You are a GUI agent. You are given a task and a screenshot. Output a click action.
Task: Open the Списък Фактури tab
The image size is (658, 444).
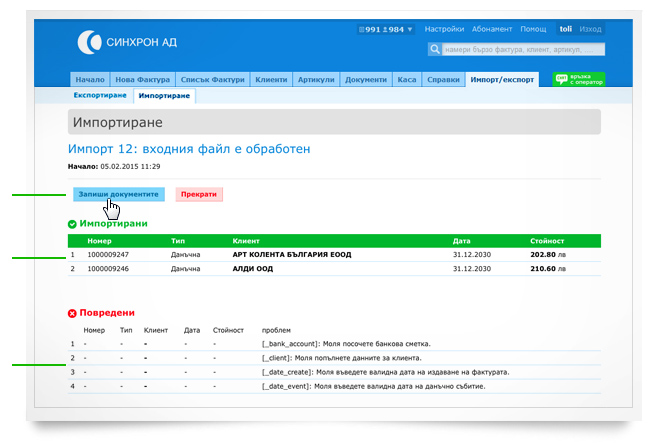pyautogui.click(x=213, y=79)
